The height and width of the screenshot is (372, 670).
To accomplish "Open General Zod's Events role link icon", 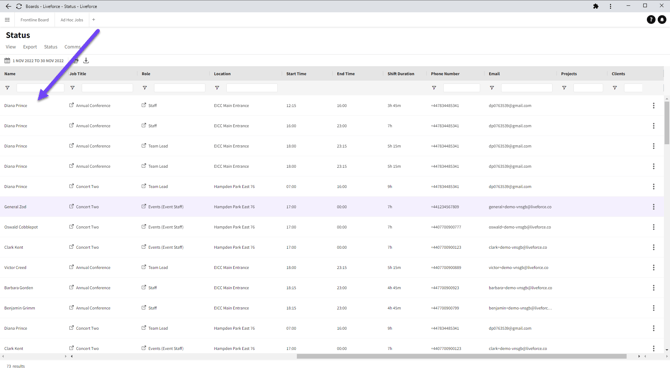I will pyautogui.click(x=144, y=206).
